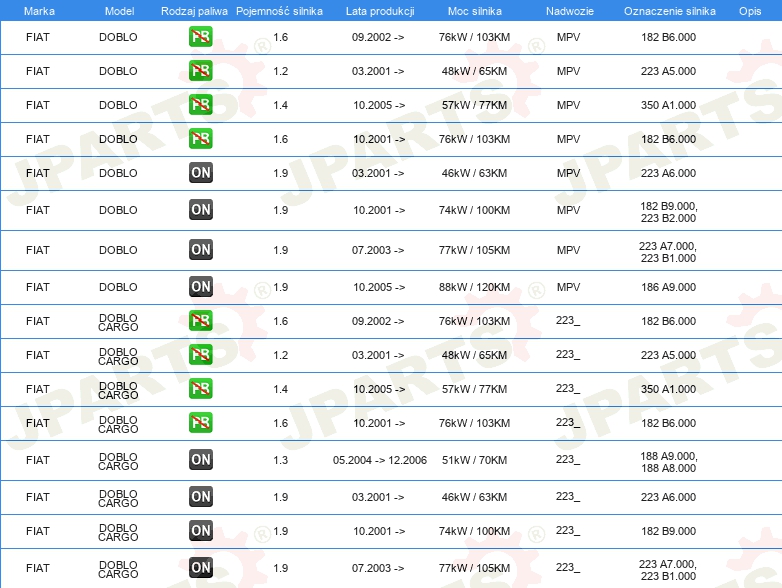Click the petrol icon in the 350 A1.000 DOBLO MPV row

pos(200,105)
